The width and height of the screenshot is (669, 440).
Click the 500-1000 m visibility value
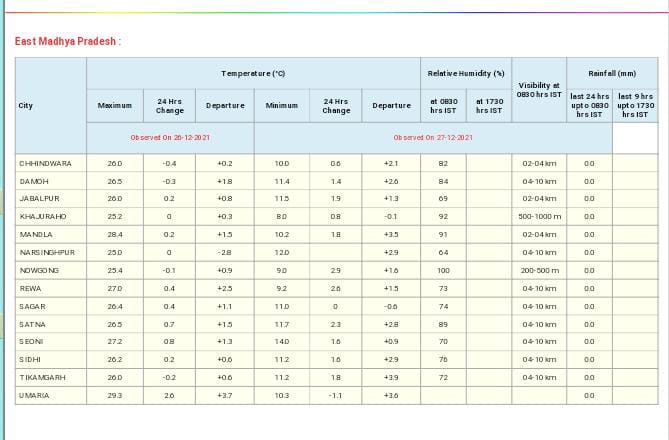click(x=541, y=216)
